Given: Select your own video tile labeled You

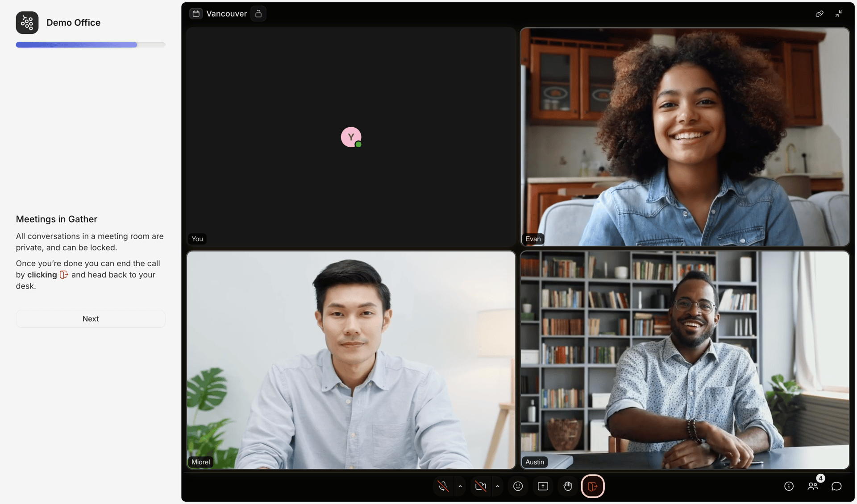Looking at the screenshot, I should click(x=351, y=137).
